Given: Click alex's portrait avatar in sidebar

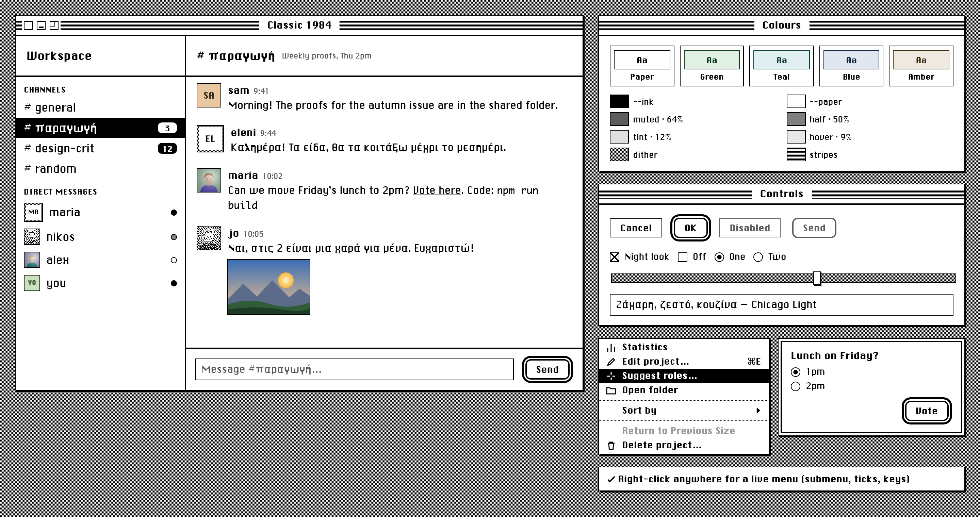Looking at the screenshot, I should (x=32, y=260).
